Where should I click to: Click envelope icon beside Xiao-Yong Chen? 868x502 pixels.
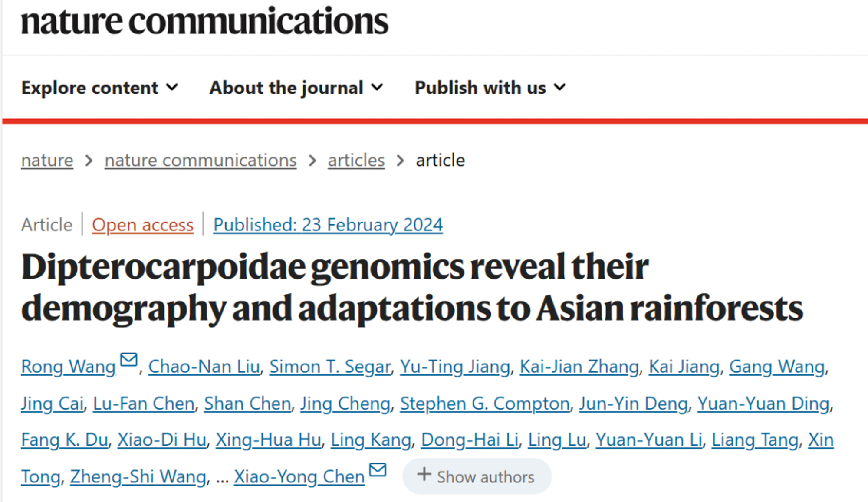pos(378,470)
